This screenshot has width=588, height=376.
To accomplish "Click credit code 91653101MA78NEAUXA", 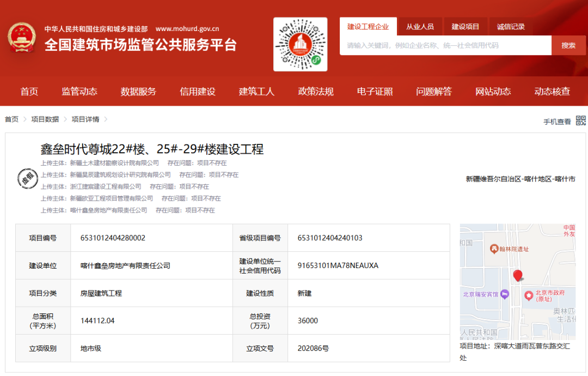I will coord(338,266).
